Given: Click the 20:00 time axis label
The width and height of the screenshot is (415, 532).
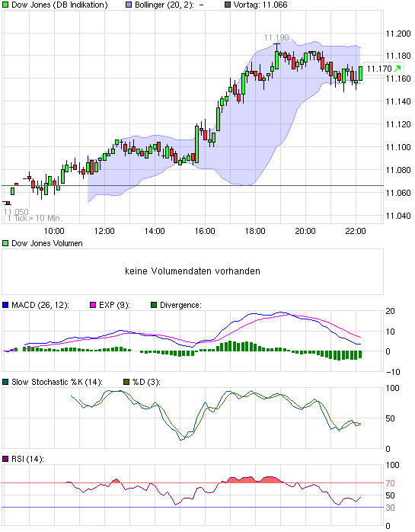Looking at the screenshot, I should point(305,231).
